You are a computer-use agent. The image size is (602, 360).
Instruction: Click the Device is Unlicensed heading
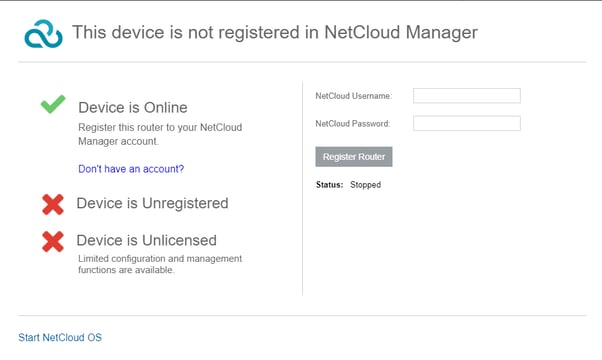coord(147,240)
